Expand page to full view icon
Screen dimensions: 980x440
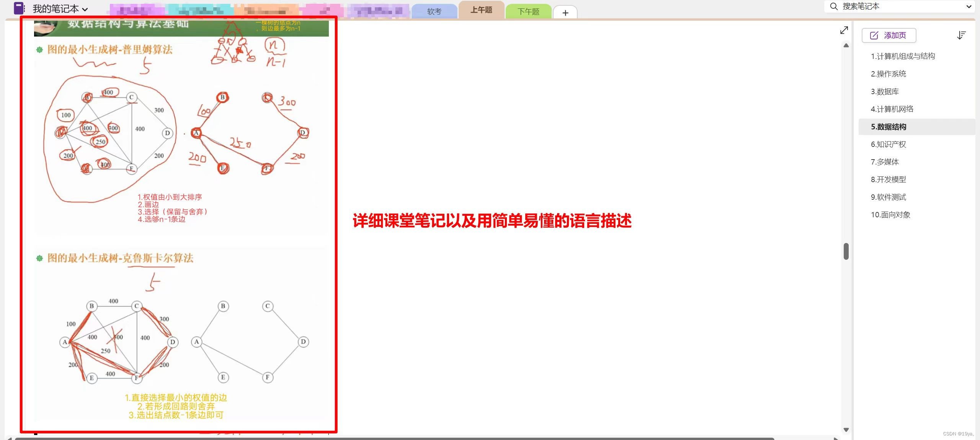coord(844,30)
